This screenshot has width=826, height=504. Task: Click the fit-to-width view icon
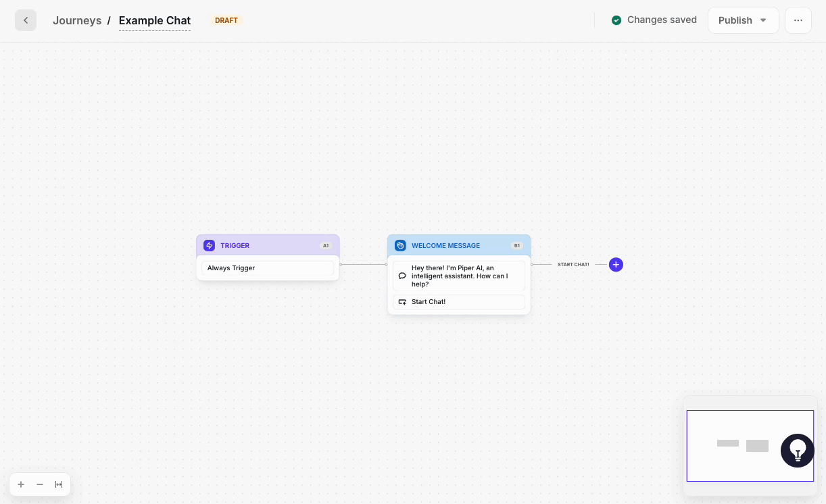[59, 484]
